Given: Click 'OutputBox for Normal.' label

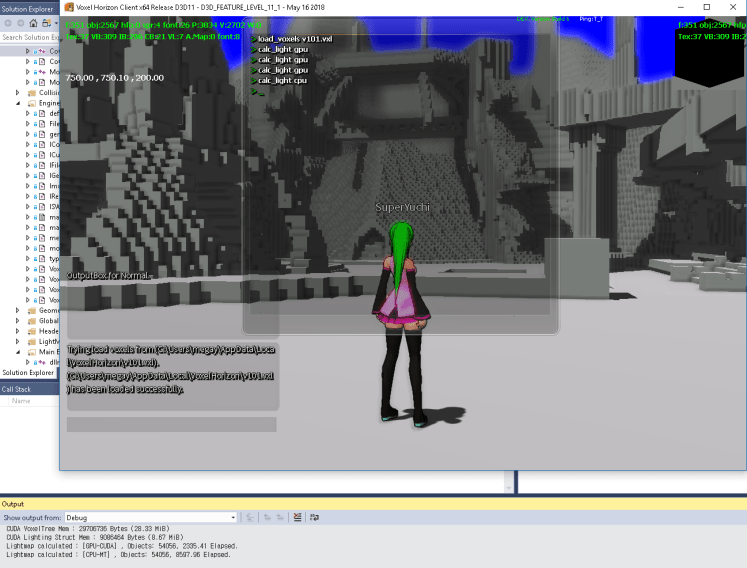Looking at the screenshot, I should [108, 275].
